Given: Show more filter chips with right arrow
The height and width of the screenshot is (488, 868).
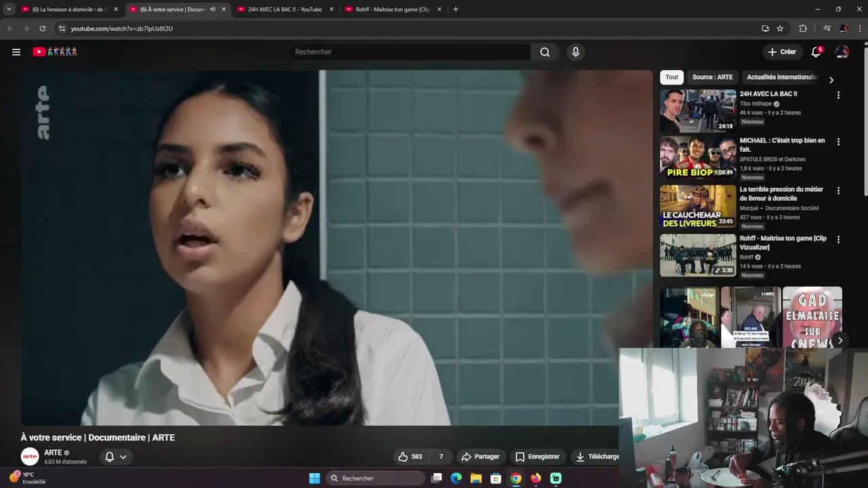Looking at the screenshot, I should pyautogui.click(x=831, y=80).
